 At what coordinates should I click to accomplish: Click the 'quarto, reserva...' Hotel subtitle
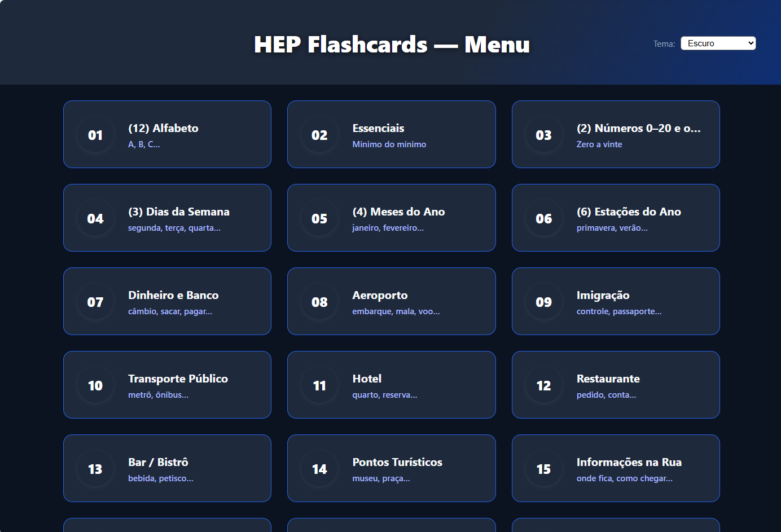coord(384,395)
